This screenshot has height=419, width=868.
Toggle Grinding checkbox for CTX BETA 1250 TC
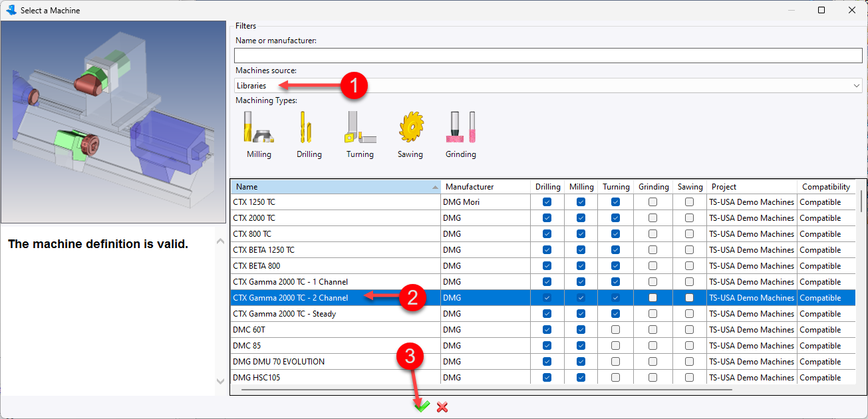(652, 250)
